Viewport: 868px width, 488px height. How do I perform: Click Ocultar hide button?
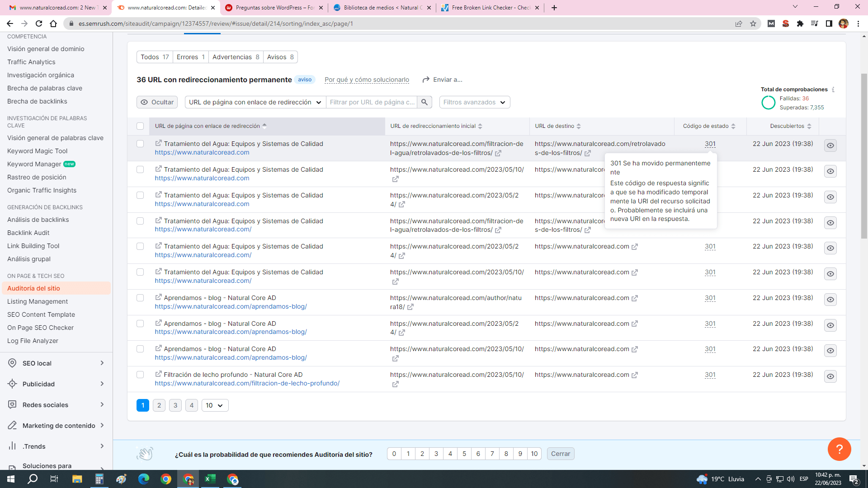tap(157, 102)
